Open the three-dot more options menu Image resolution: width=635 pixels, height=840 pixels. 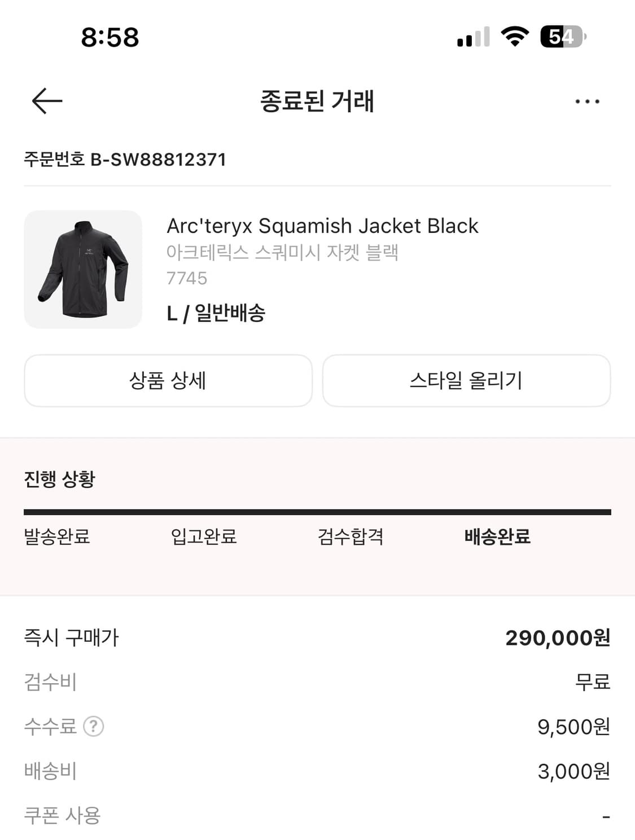[x=587, y=102]
